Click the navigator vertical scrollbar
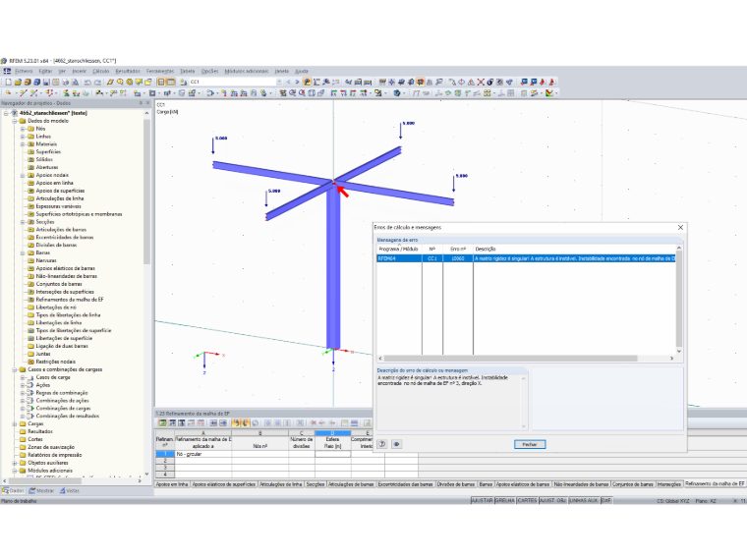 146,191
